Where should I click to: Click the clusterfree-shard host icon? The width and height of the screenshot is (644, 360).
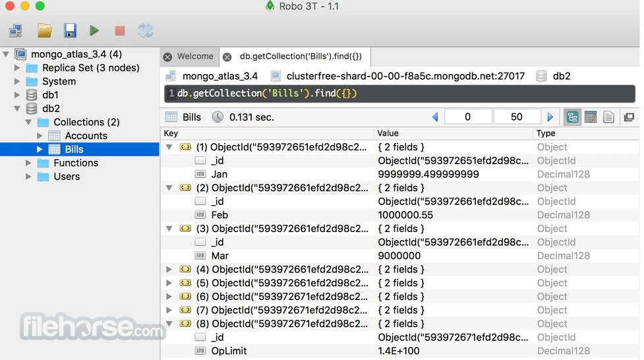(276, 76)
